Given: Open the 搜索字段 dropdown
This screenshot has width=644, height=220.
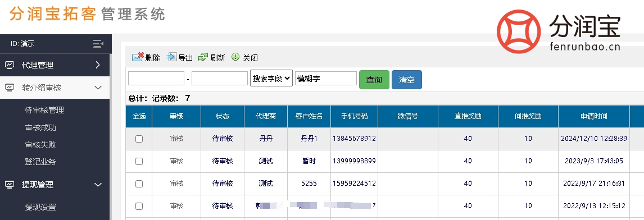Looking at the screenshot, I should pyautogui.click(x=271, y=79).
